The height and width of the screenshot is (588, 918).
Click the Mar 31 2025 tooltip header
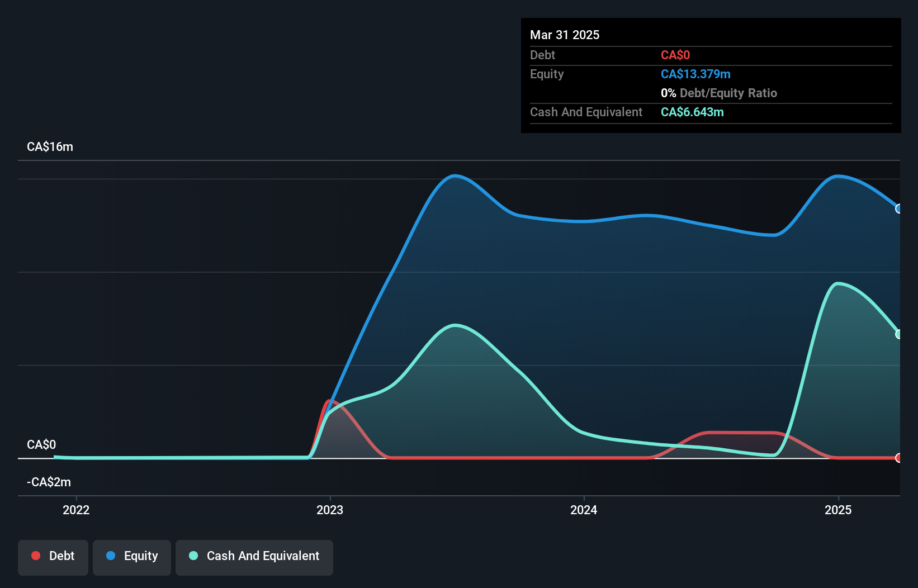pyautogui.click(x=565, y=35)
